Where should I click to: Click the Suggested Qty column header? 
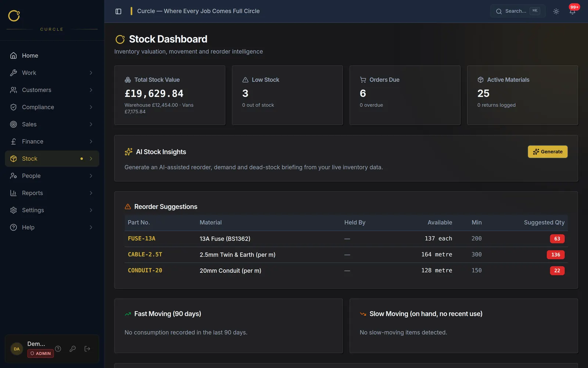(544, 222)
